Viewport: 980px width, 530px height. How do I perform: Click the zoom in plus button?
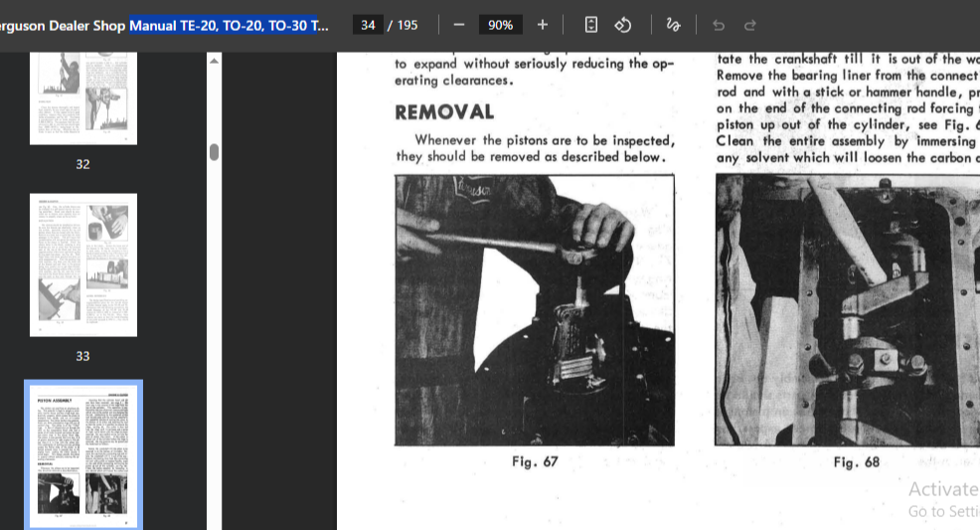[542, 25]
